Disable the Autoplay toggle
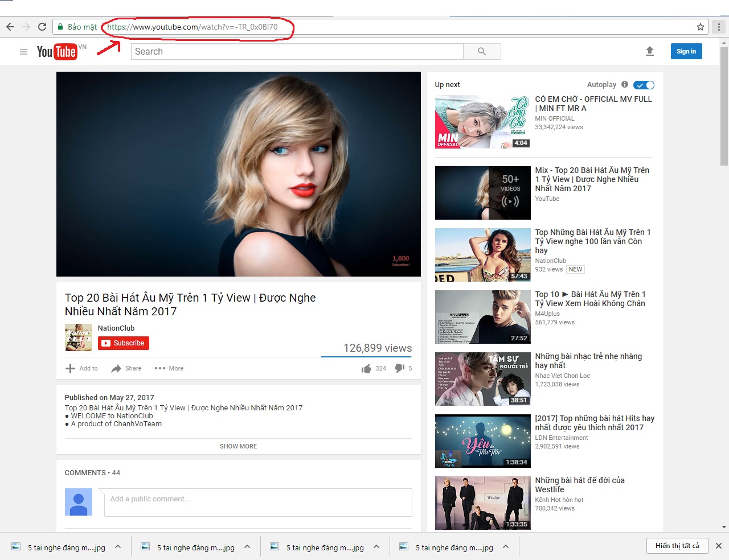 point(644,84)
